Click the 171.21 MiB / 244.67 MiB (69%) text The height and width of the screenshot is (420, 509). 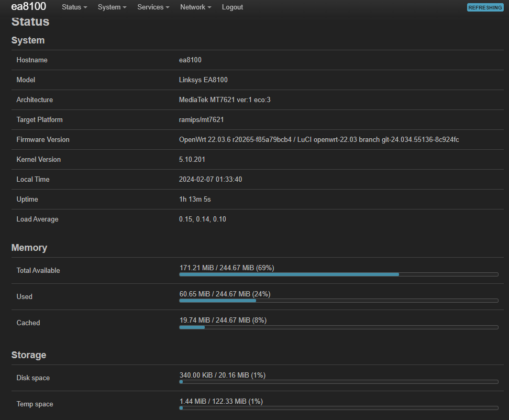[227, 268]
